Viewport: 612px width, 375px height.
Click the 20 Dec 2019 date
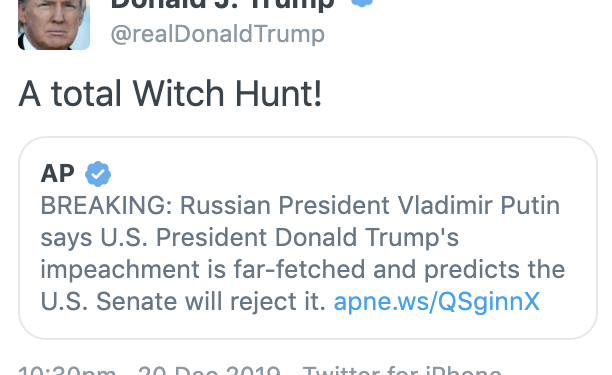[x=209, y=370]
